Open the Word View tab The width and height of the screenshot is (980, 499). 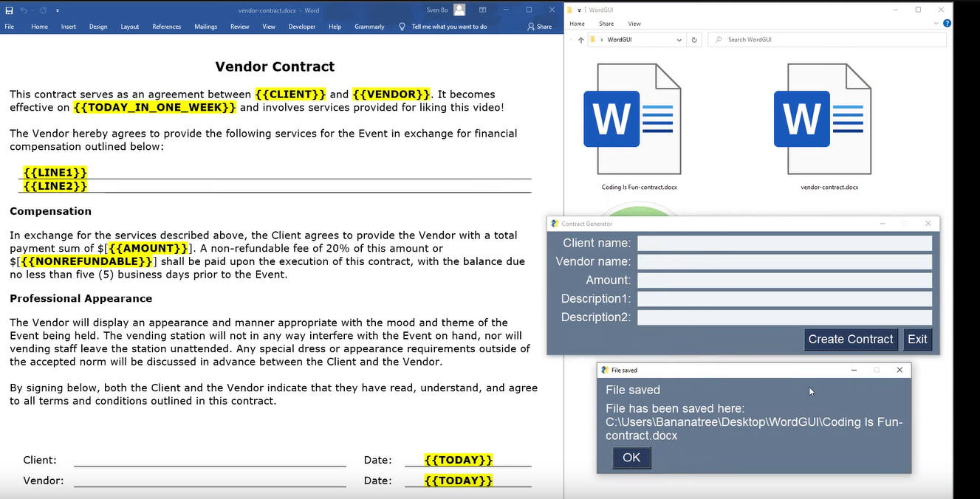[269, 27]
